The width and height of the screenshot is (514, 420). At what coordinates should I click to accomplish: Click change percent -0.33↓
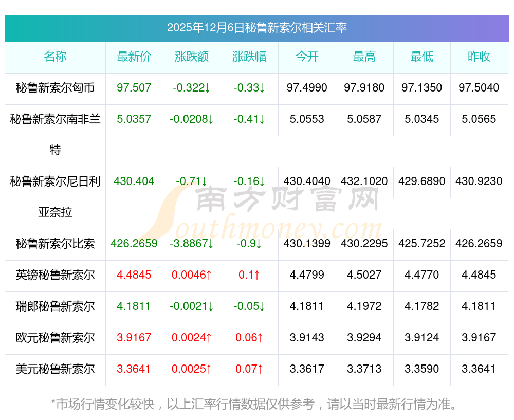249,88
